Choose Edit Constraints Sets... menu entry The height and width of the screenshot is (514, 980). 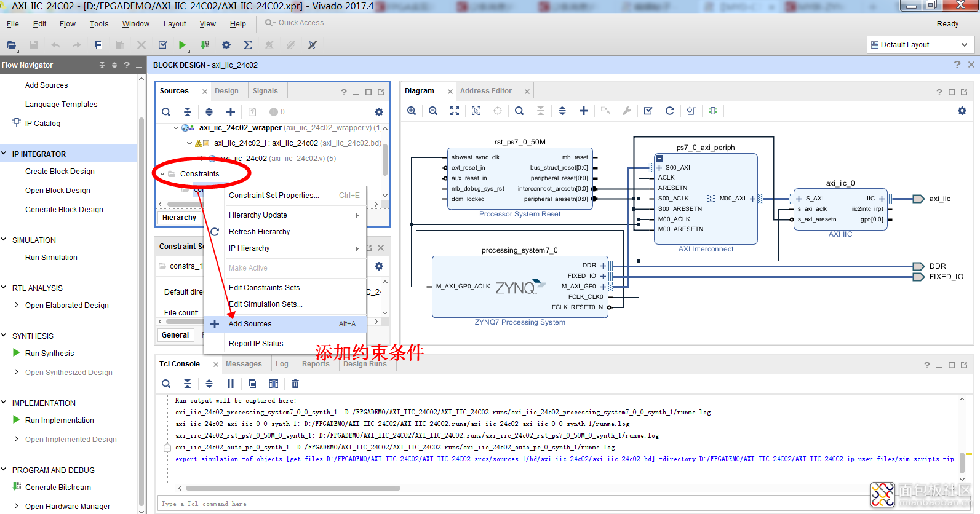click(285, 288)
